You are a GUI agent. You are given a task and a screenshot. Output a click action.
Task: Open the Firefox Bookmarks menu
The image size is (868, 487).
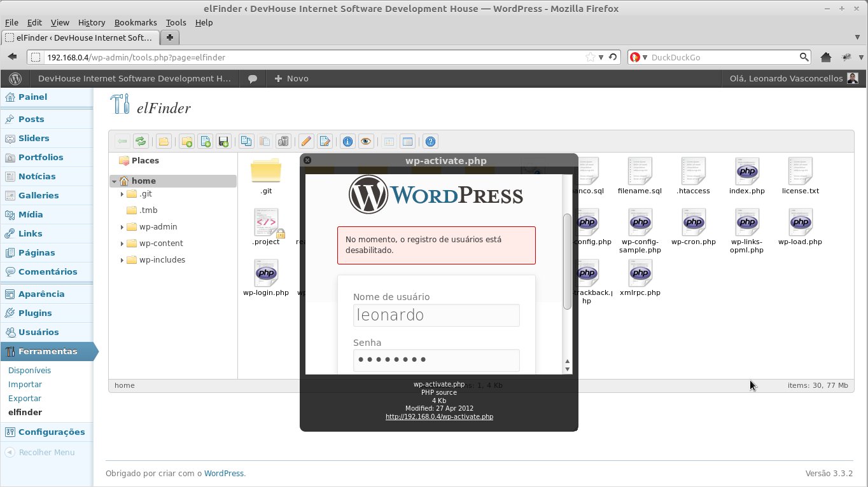click(136, 22)
